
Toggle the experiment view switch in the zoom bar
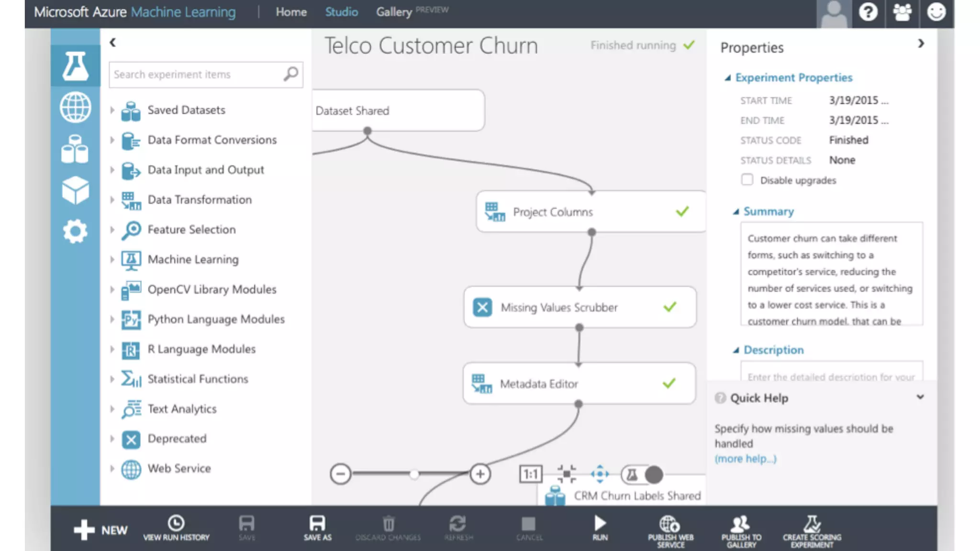click(642, 474)
